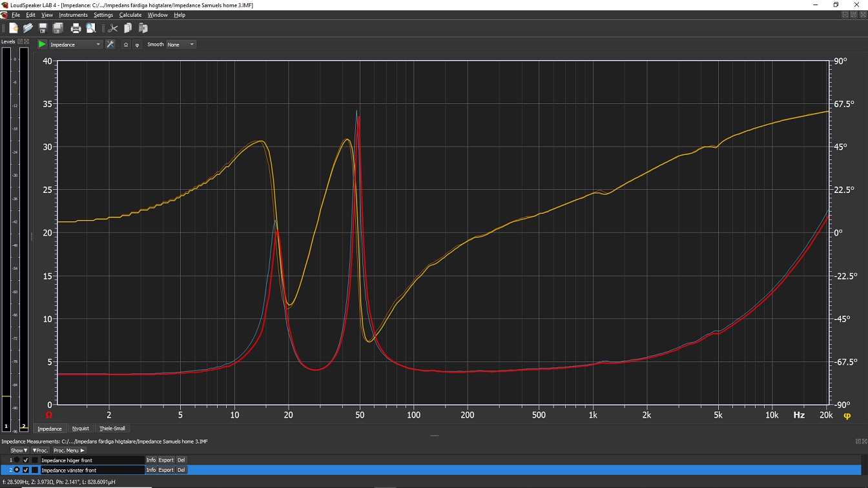The height and width of the screenshot is (488, 868).
Task: Open the Calculate menu
Action: pyautogui.click(x=130, y=15)
